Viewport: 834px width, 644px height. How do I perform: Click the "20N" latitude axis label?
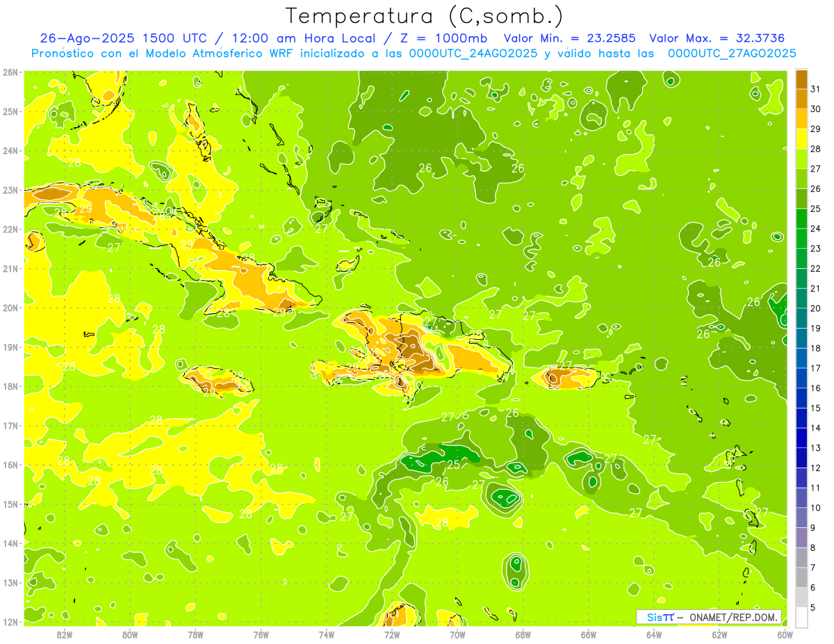point(10,308)
